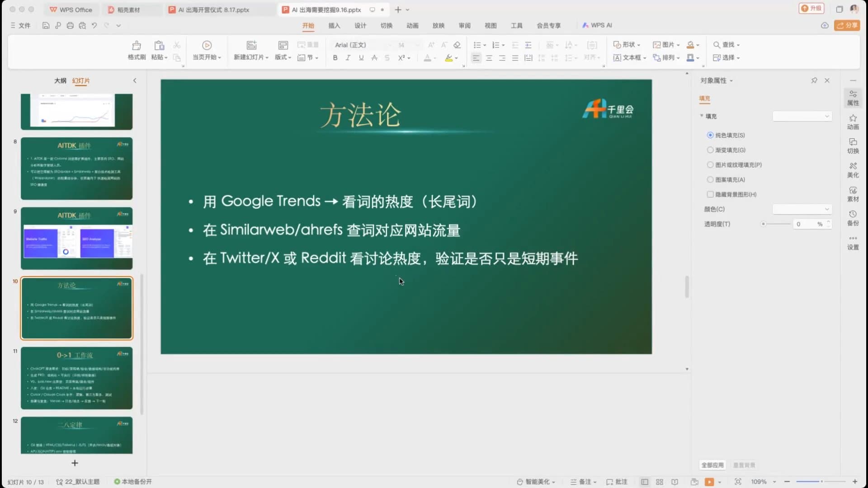This screenshot has height=488, width=868.
Task: Pin the 对象属性 panel
Action: pyautogui.click(x=814, y=80)
